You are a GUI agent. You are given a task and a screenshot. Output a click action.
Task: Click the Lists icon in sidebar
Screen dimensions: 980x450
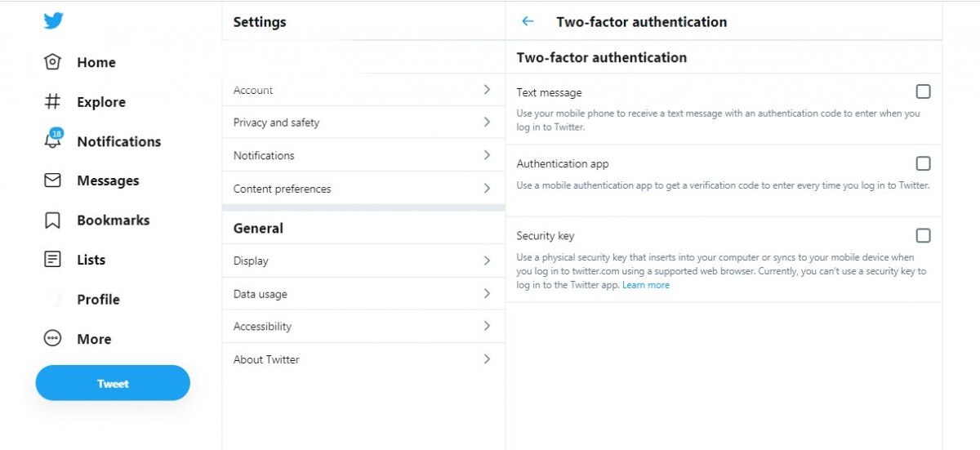point(53,260)
